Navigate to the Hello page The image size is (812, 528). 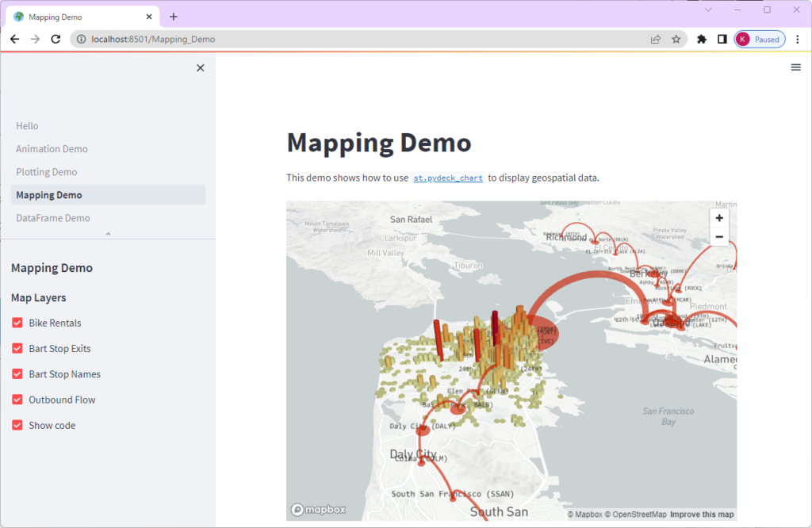108,126
